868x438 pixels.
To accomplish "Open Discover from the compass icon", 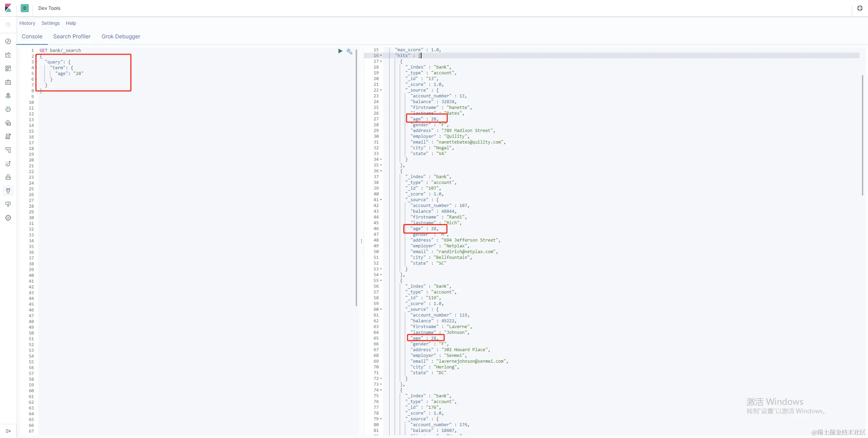I will pos(8,41).
